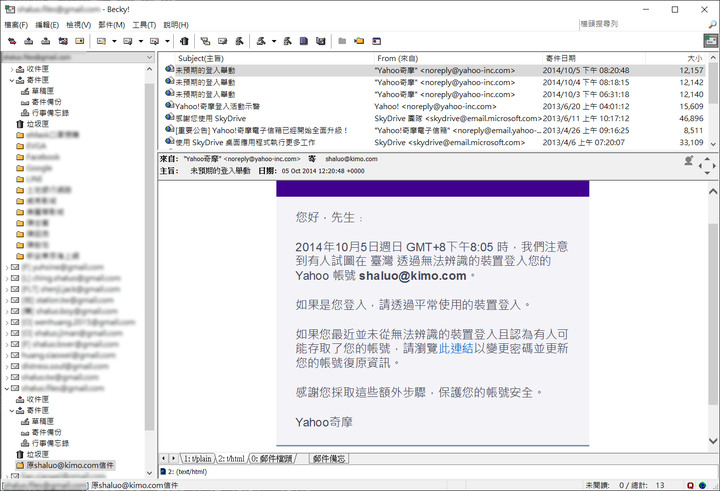Open the address book toolbar icon
Viewport: 720px width, 491px height.
pos(304,41)
